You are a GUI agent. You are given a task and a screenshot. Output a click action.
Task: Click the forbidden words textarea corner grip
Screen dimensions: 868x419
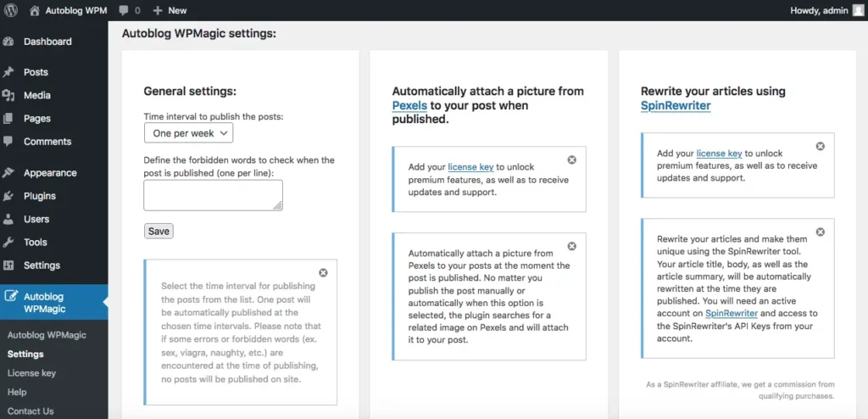278,205
